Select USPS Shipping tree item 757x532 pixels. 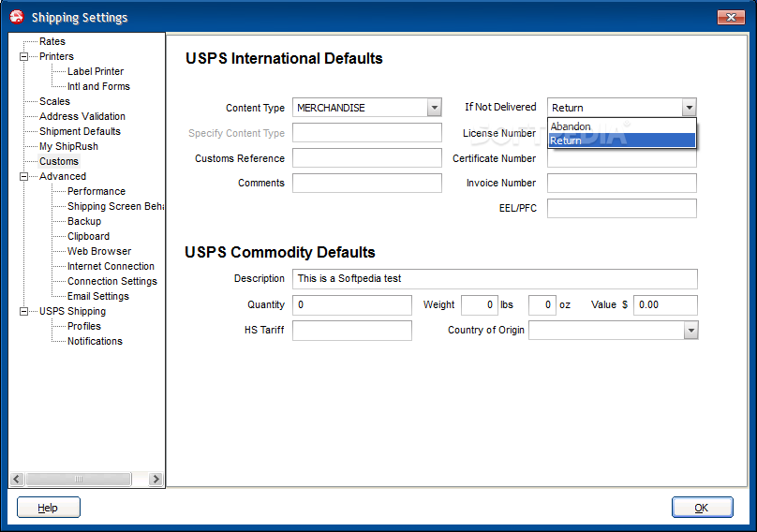[x=72, y=311]
